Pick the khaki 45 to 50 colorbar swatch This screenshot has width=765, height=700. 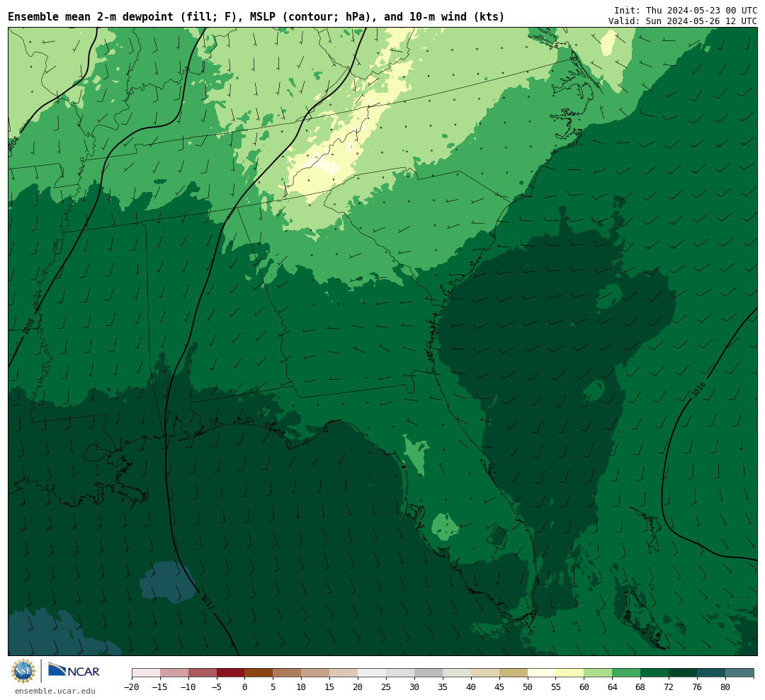(514, 673)
